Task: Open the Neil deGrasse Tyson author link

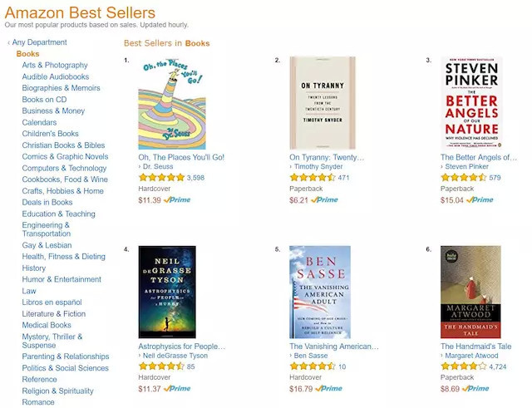Action: pyautogui.click(x=175, y=356)
